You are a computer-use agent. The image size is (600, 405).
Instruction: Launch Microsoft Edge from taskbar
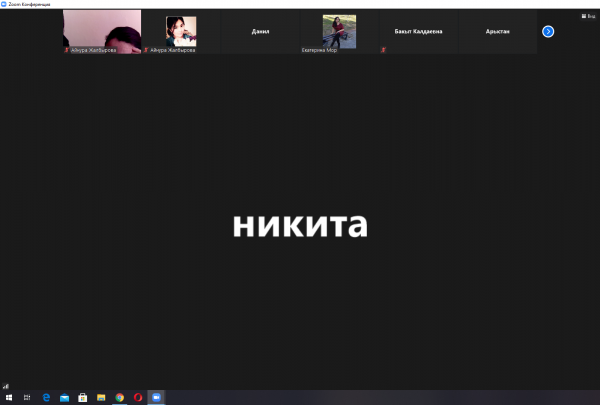pyautogui.click(x=46, y=397)
